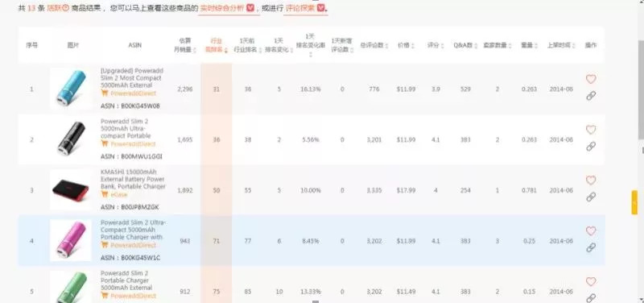Click cart icon beside PoweraddDirect in row 1

click(105, 93)
